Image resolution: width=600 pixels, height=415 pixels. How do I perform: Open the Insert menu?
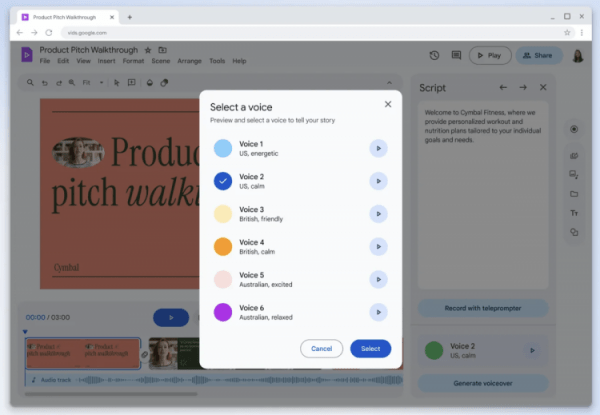[106, 61]
